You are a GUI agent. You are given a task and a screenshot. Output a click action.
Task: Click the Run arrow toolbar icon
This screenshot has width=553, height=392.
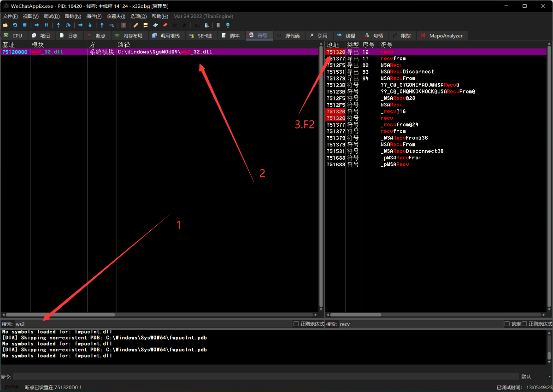(x=37, y=25)
